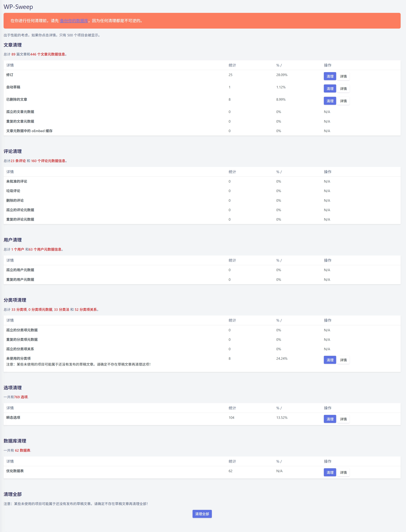Sweep 已删除的文章 with 清理 button
The image size is (406, 532).
330,101
